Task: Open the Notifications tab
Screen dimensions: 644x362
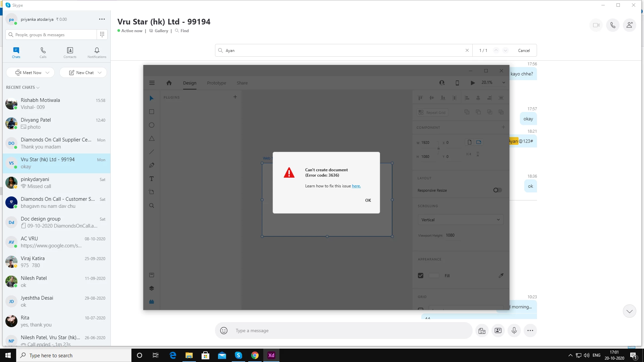Action: coord(97,52)
